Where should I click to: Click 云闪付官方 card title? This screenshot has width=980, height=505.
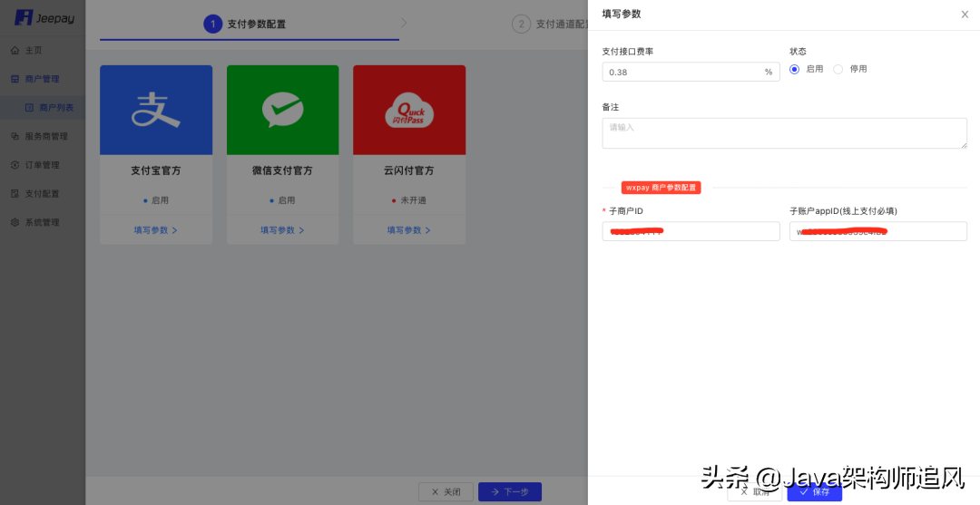pos(409,170)
